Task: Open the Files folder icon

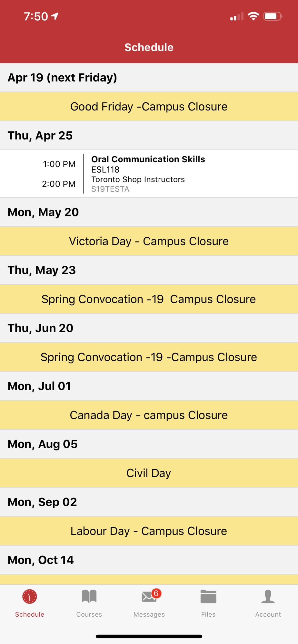Action: click(208, 597)
